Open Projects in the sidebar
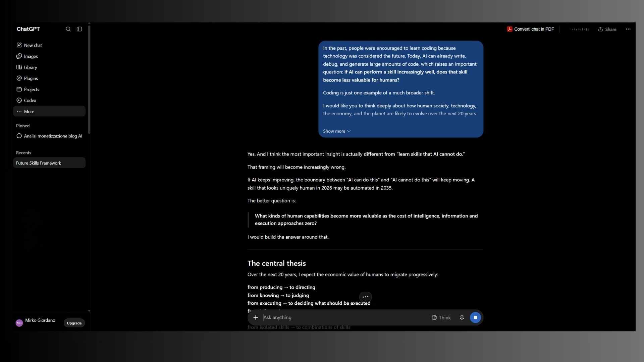 click(49, 89)
